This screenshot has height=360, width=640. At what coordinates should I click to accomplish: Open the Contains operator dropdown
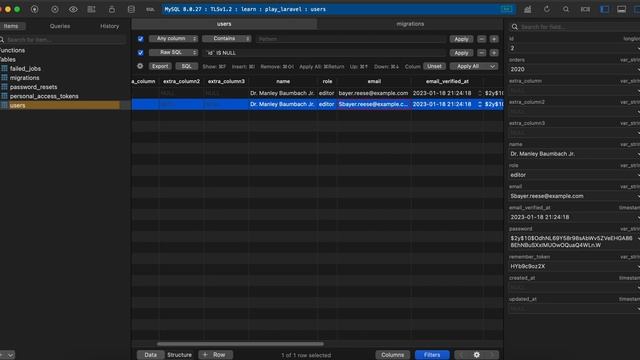pyautogui.click(x=227, y=39)
